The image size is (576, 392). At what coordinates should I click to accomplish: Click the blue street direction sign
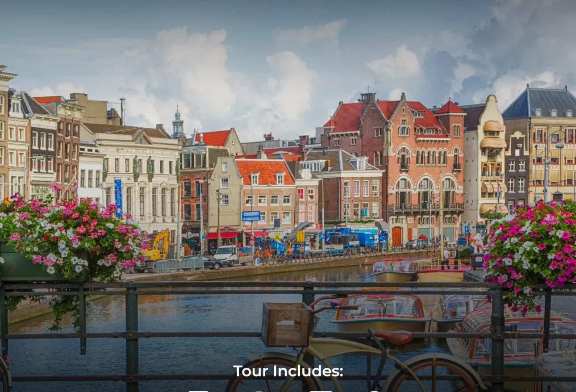(251, 216)
